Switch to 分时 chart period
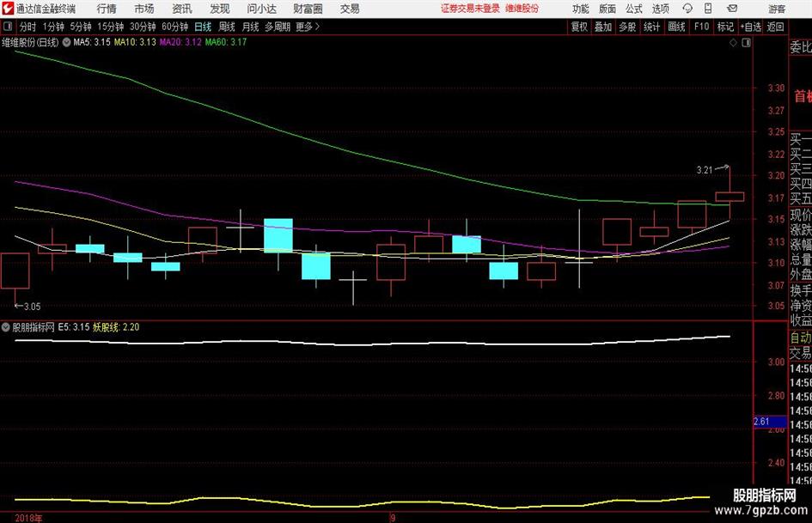This screenshot has width=812, height=523. coord(28,27)
